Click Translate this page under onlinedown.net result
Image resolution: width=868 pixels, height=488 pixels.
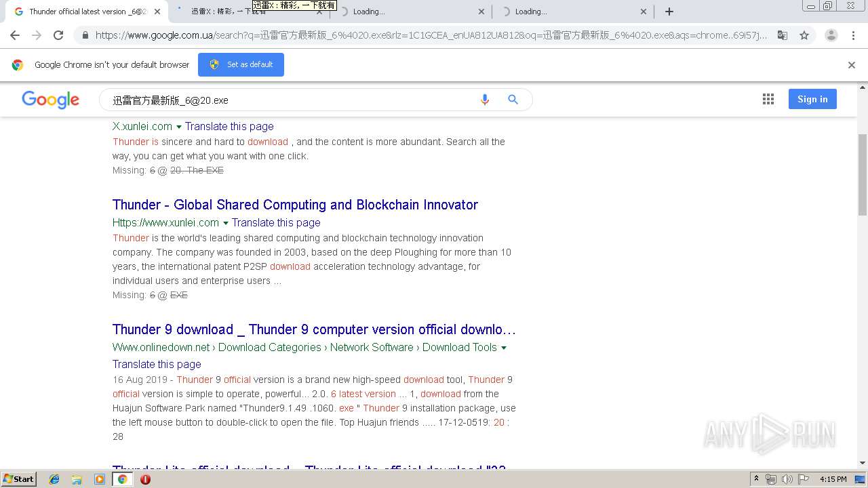[157, 364]
